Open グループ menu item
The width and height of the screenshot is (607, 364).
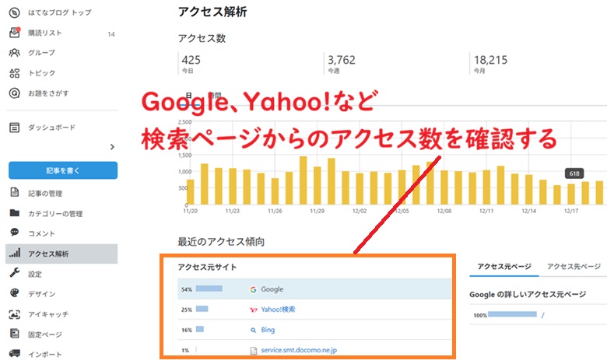point(41,53)
